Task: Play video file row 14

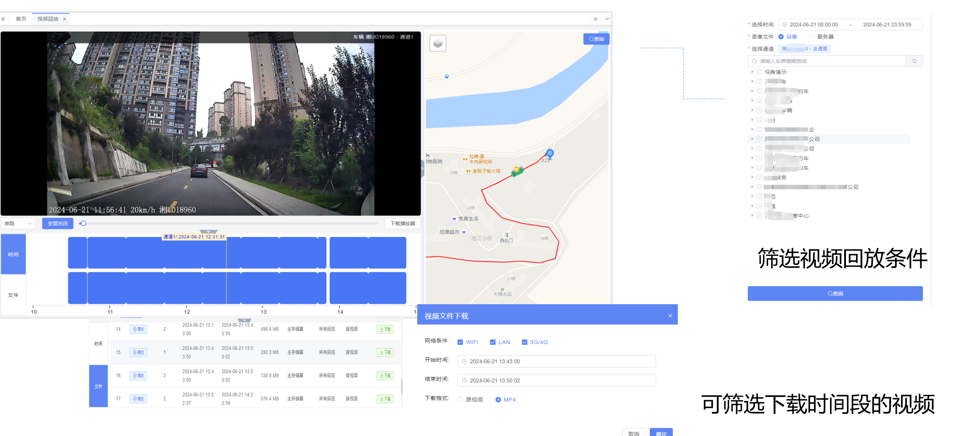Action: (138, 329)
